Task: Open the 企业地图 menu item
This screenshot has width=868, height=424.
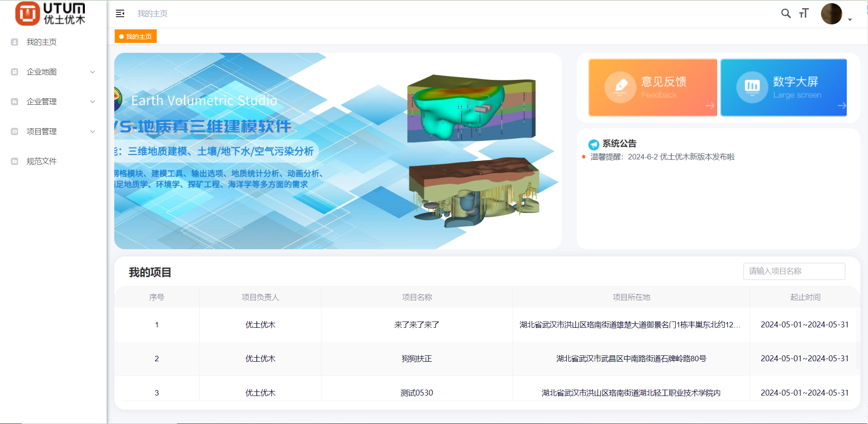Action: [53, 72]
